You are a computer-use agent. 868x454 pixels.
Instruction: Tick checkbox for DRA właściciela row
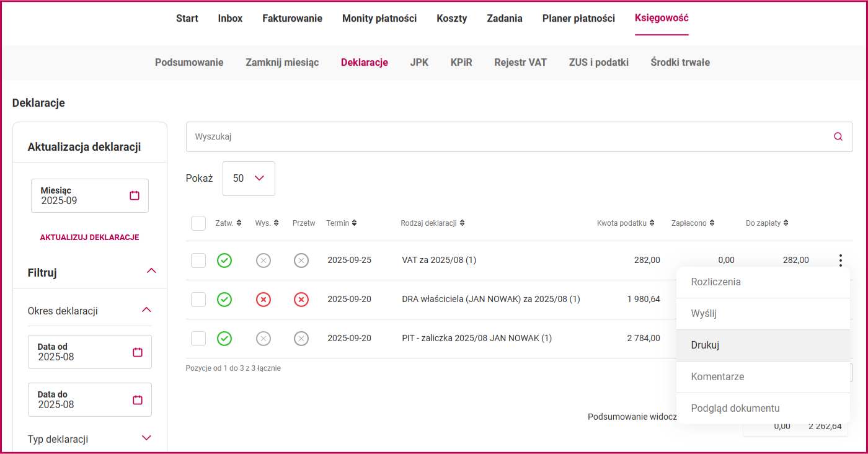click(198, 300)
